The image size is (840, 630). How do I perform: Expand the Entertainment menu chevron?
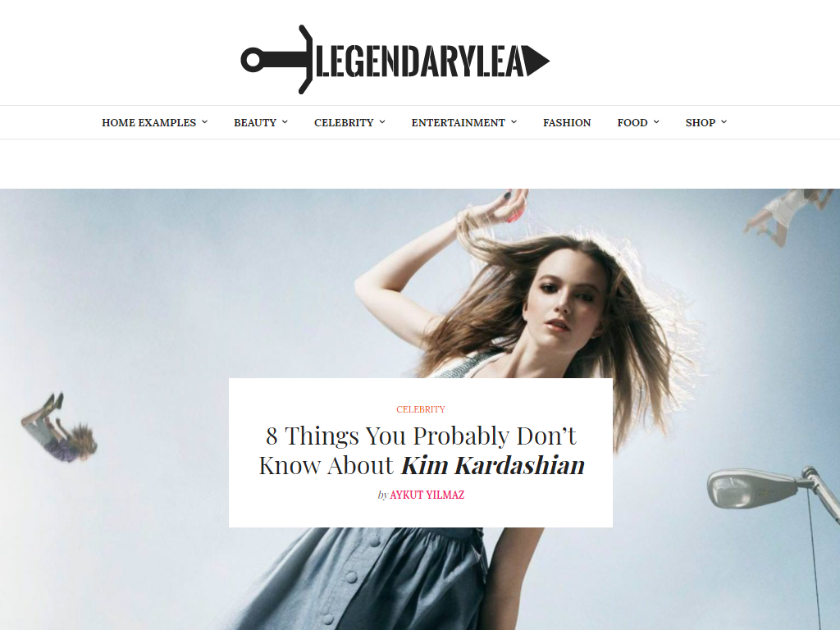point(514,122)
